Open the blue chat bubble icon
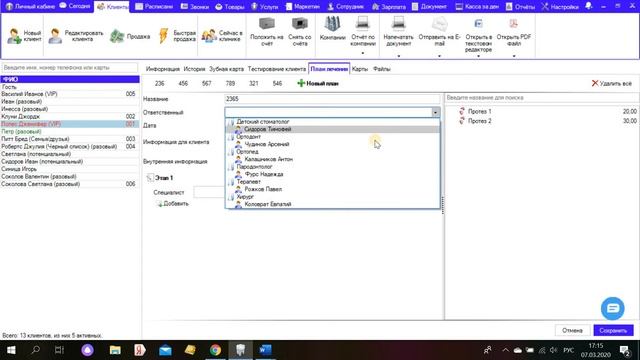Viewport: 640px width, 360px height. pos(612,308)
